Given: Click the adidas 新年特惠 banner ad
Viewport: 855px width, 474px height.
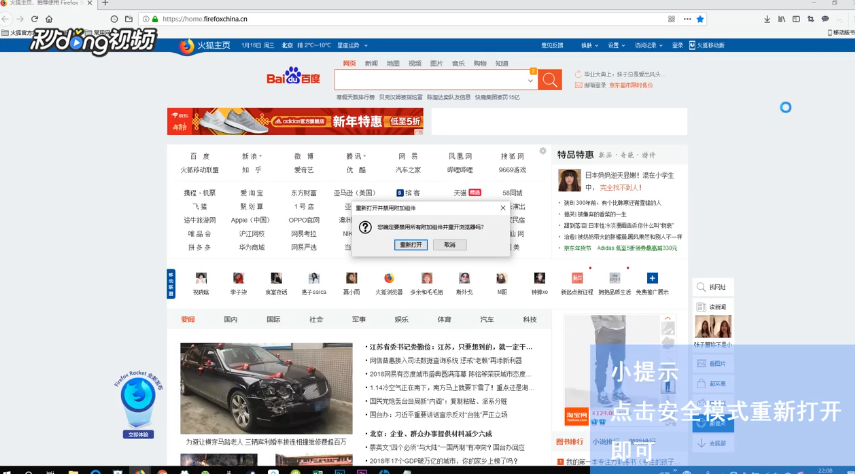Looking at the screenshot, I should pyautogui.click(x=295, y=121).
